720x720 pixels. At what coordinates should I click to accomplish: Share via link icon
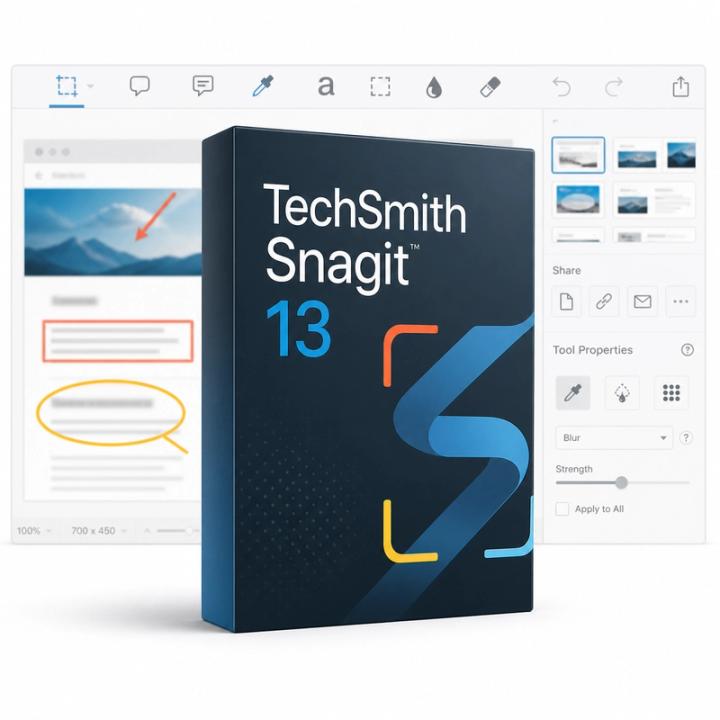(604, 302)
